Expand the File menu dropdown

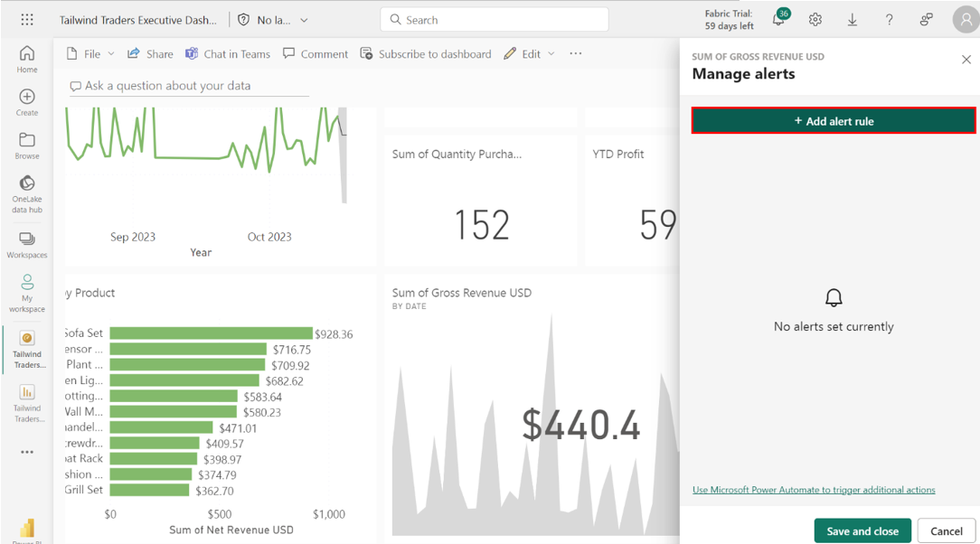pos(90,54)
